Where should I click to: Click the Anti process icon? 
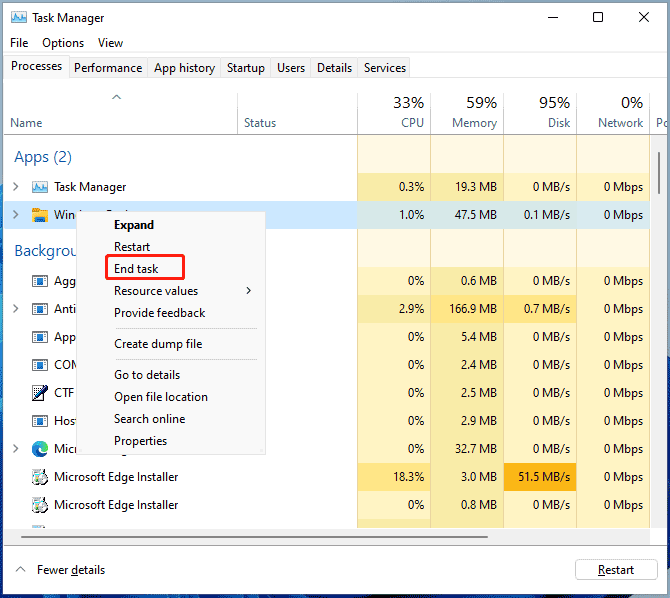tap(40, 309)
